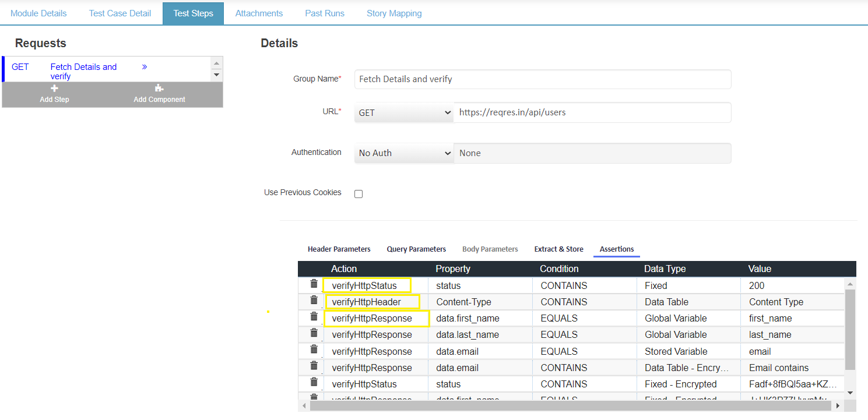Delete the Fixed - Encrypted status assertion

coord(314,382)
